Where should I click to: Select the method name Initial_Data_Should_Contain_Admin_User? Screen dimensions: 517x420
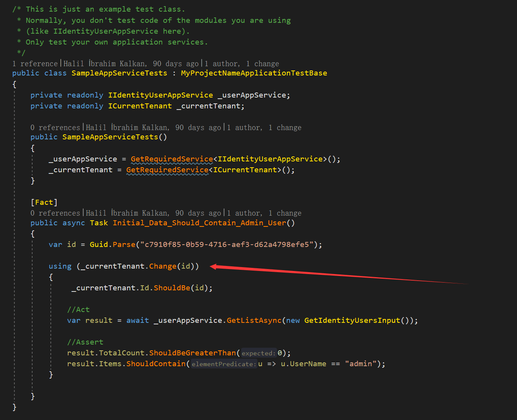point(199,223)
